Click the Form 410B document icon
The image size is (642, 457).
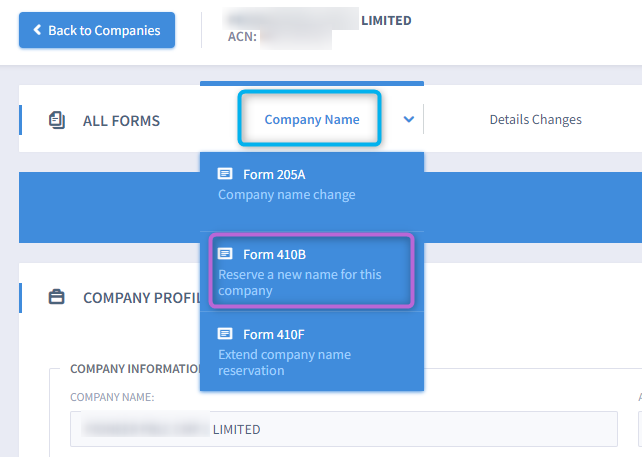pos(225,253)
